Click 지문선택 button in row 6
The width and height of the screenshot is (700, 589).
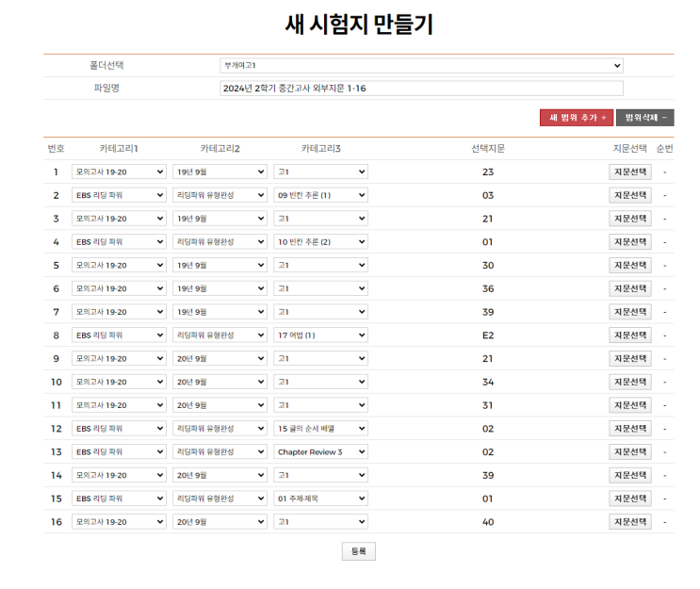tap(630, 288)
